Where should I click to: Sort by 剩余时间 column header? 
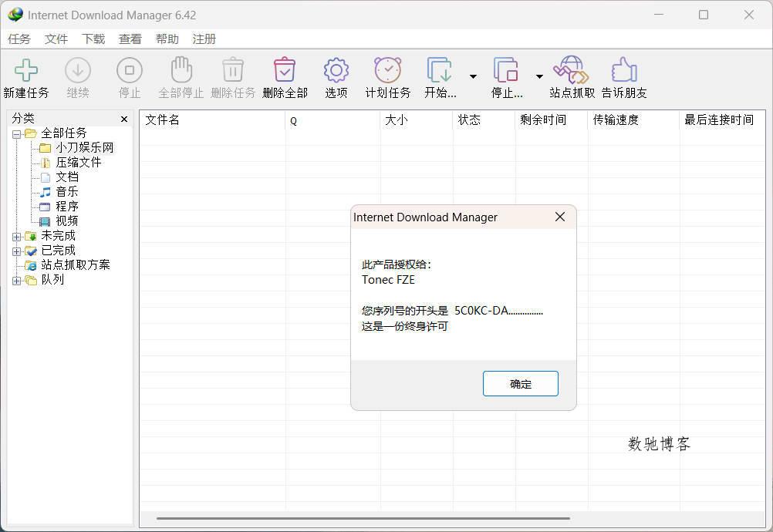pyautogui.click(x=552, y=120)
